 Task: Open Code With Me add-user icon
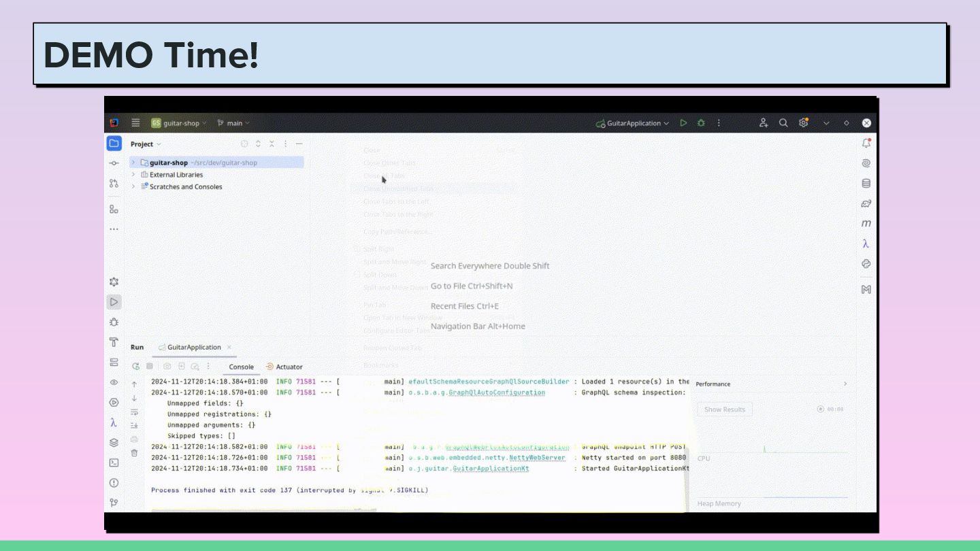pyautogui.click(x=764, y=123)
